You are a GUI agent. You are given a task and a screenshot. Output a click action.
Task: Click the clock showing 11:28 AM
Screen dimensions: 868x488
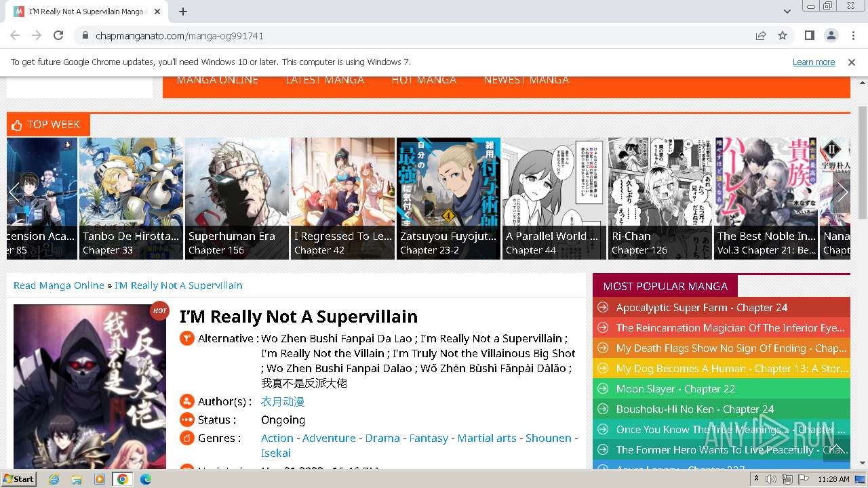[x=833, y=479]
